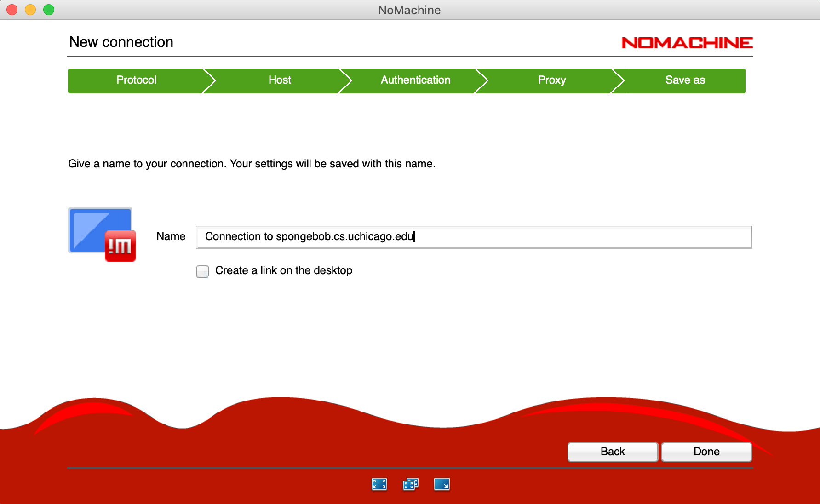Maximize the window using the green button

coord(49,10)
